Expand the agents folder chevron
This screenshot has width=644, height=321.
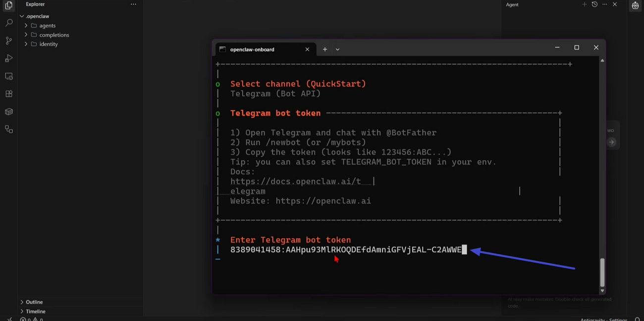tap(26, 25)
